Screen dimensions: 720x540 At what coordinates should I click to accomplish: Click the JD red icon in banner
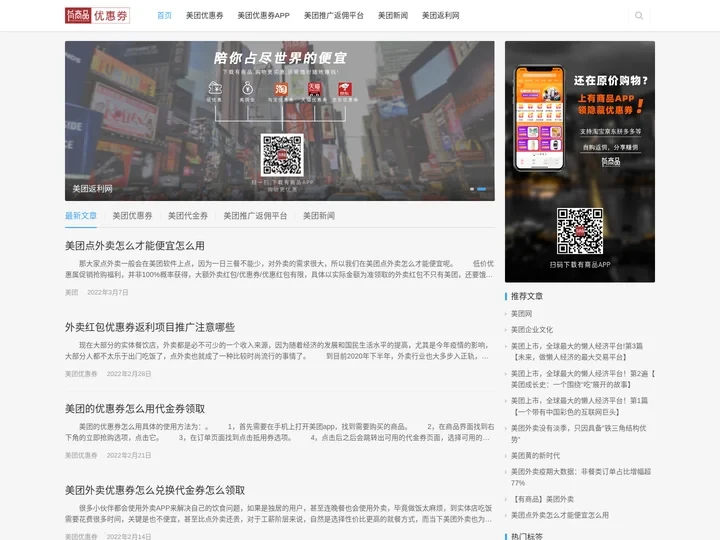pyautogui.click(x=345, y=89)
